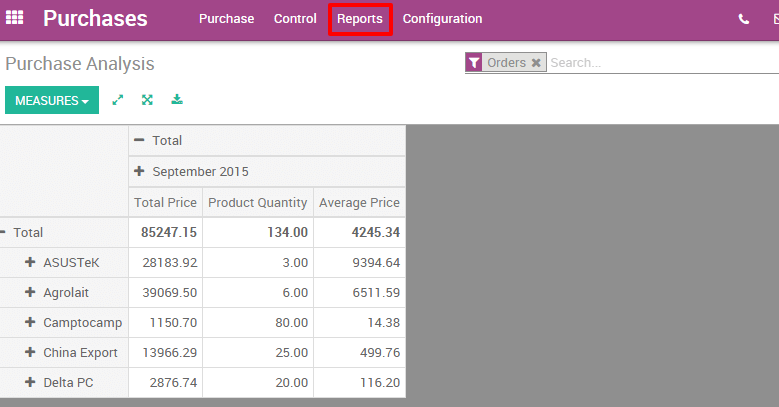779x407 pixels.
Task: Open the Measures dropdown
Action: [52, 100]
